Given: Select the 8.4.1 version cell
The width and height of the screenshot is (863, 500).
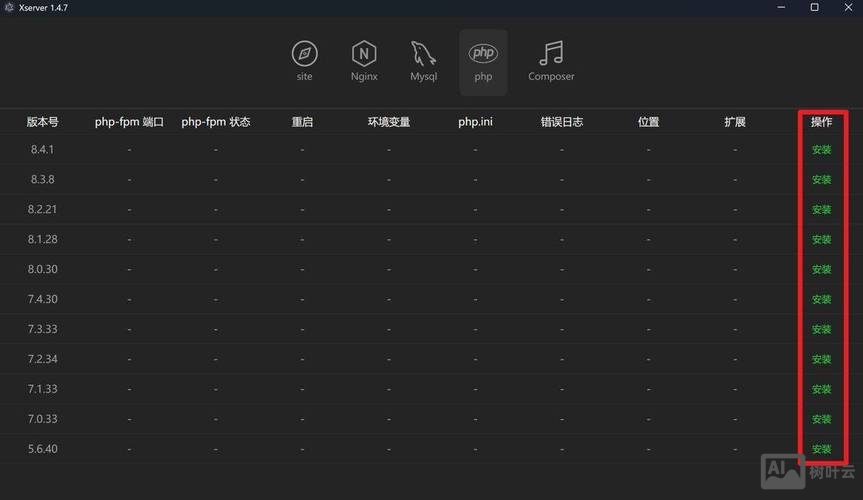Looking at the screenshot, I should 42,149.
